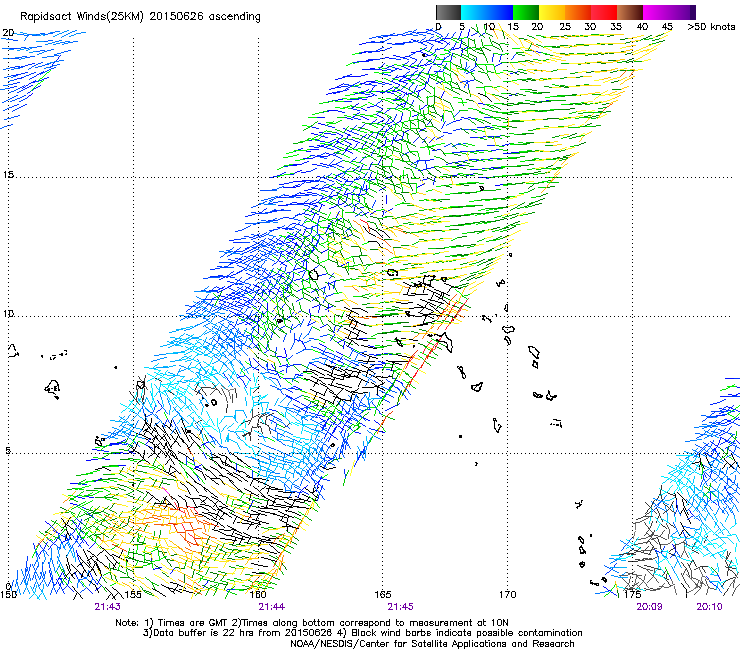Click the "20:09" swath time label
The width and height of the screenshot is (740, 650).
click(649, 607)
